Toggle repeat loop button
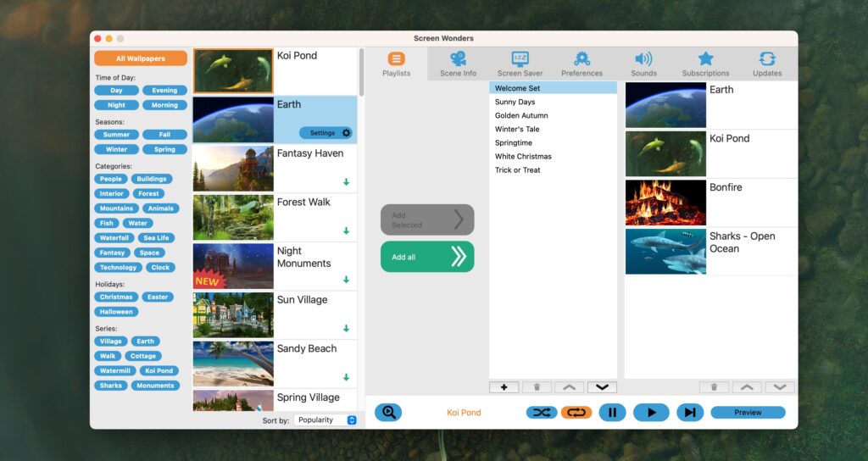 pyautogui.click(x=576, y=413)
